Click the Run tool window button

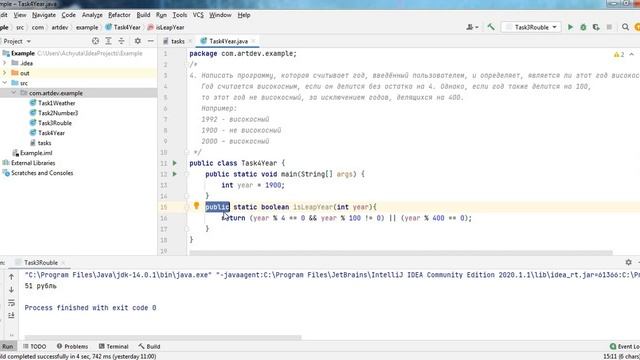(8, 347)
